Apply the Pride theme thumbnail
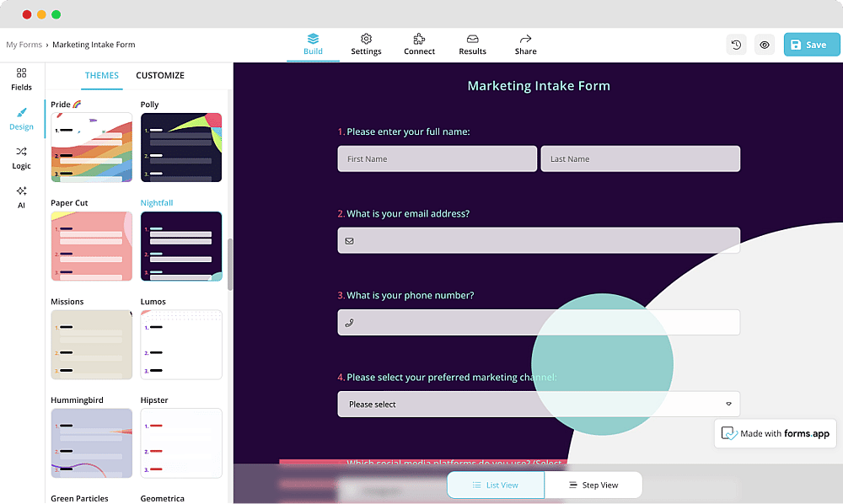The width and height of the screenshot is (843, 504). tap(91, 147)
